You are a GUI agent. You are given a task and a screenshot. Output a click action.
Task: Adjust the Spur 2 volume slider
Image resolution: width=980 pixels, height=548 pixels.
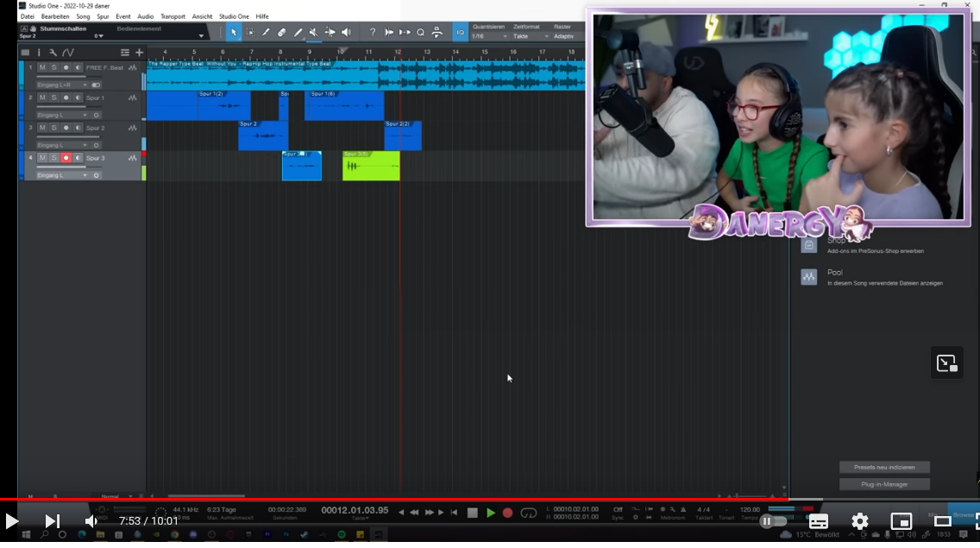[67, 136]
